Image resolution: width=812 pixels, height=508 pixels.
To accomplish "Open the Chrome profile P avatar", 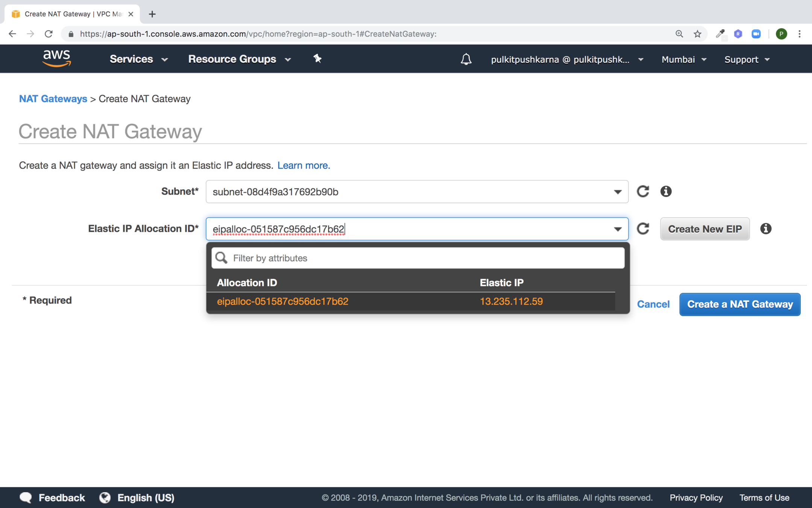I will pyautogui.click(x=781, y=34).
